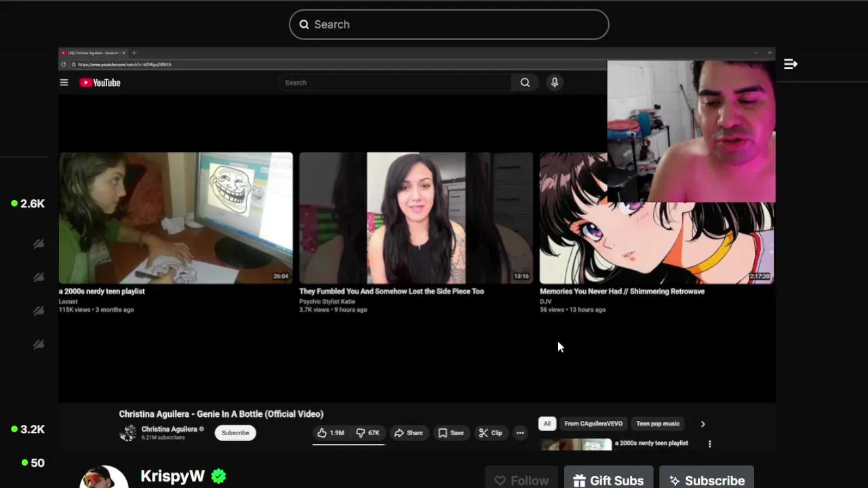868x488 pixels.
Task: Click the YouTube search magnifier button
Action: pos(525,83)
